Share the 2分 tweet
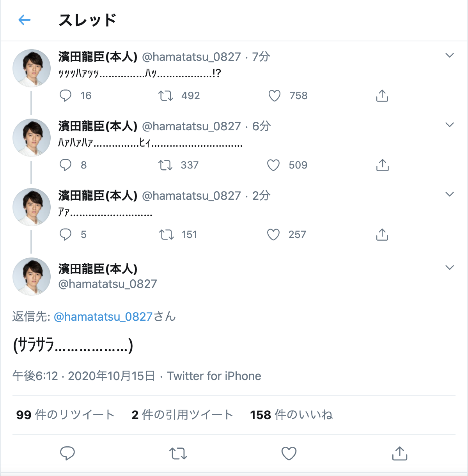This screenshot has height=476, width=468. pos(382,234)
